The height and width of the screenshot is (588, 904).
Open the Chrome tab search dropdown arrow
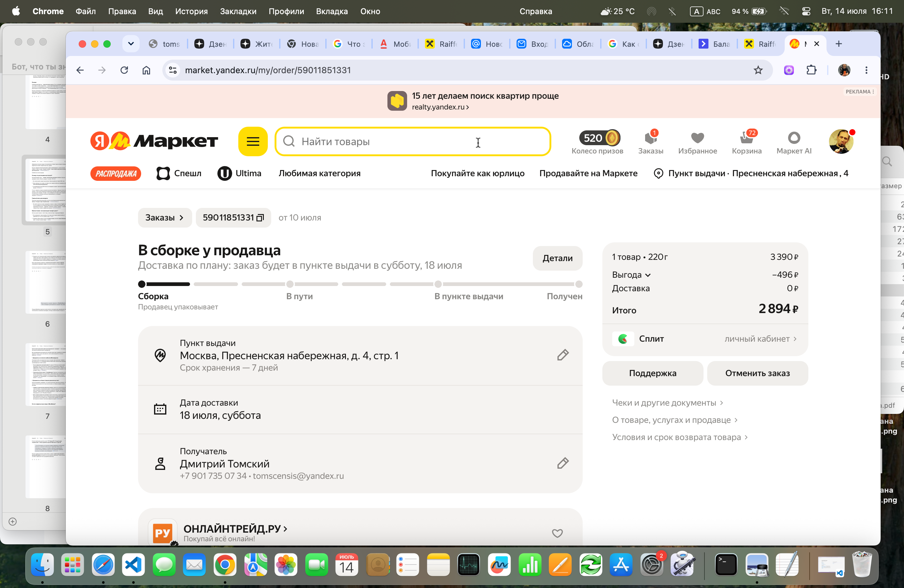[131, 44]
